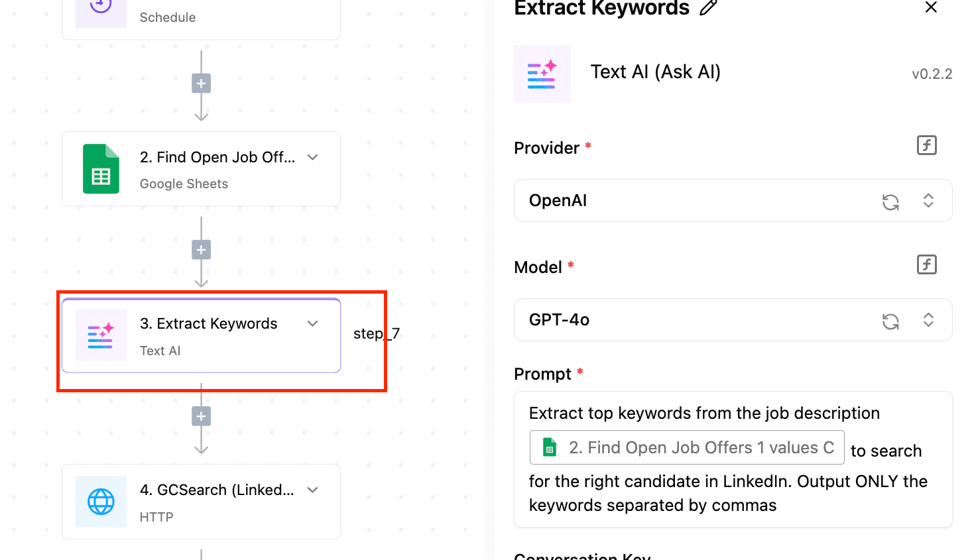Toggle dynamic value mode for Model field
The width and height of the screenshot is (972, 560).
[926, 264]
